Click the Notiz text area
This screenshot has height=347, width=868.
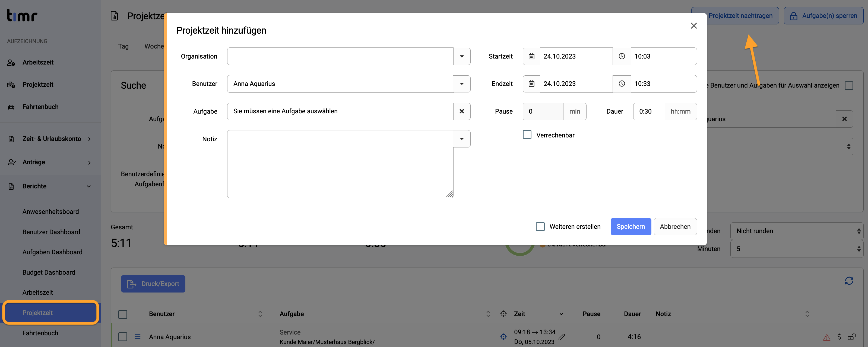pos(340,164)
